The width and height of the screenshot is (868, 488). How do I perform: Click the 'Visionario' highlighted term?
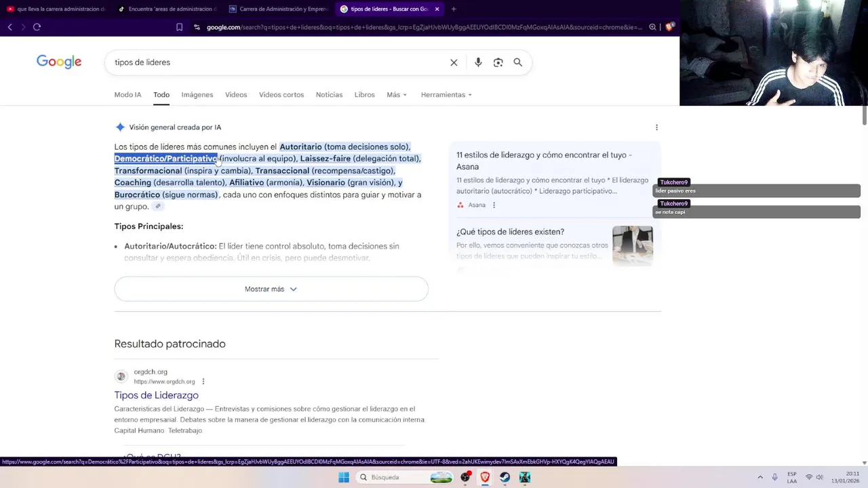pyautogui.click(x=325, y=182)
